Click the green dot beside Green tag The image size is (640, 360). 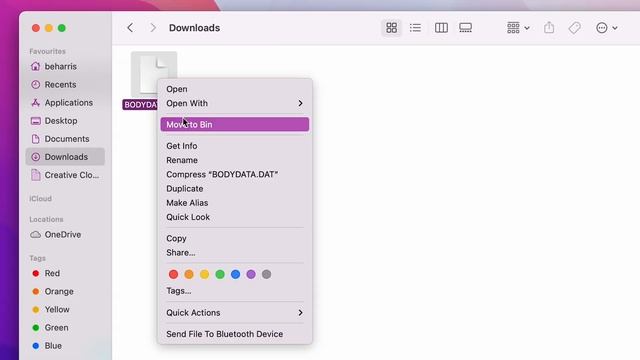click(x=36, y=328)
